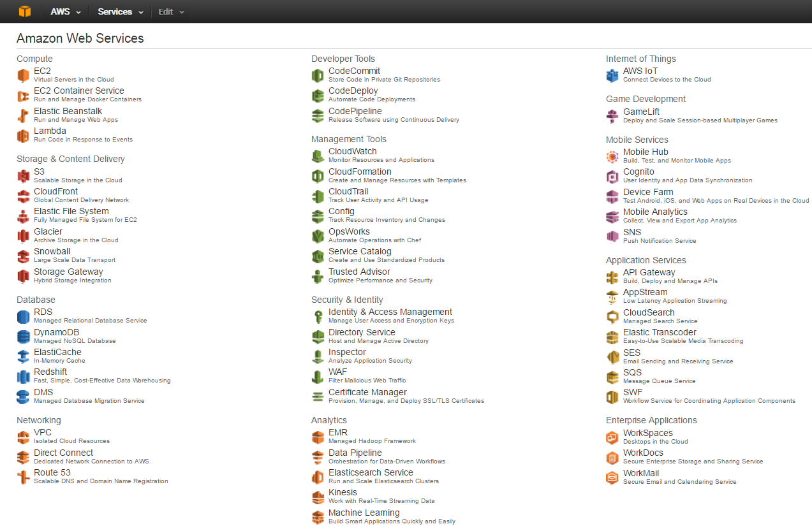Click the AWS IoT icon

coord(612,75)
